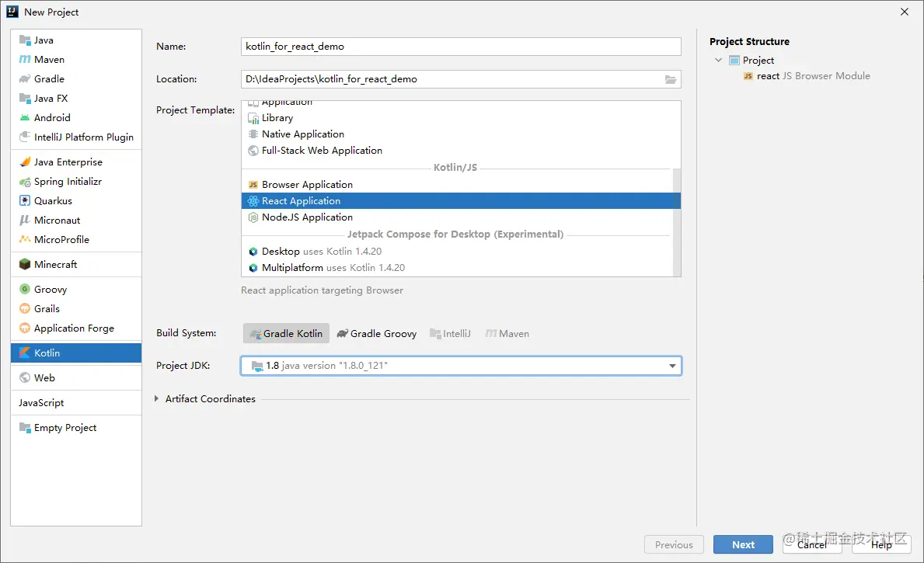Pick the Web globe icon
924x563 pixels.
25,377
